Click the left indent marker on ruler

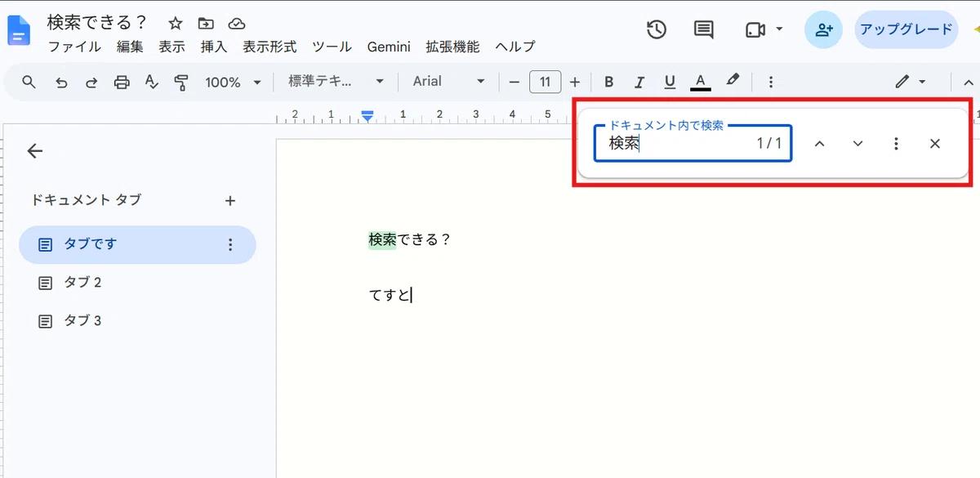point(367,118)
